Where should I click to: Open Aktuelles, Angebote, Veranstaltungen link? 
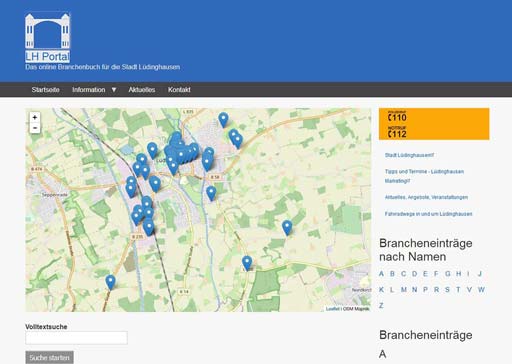coord(426,197)
